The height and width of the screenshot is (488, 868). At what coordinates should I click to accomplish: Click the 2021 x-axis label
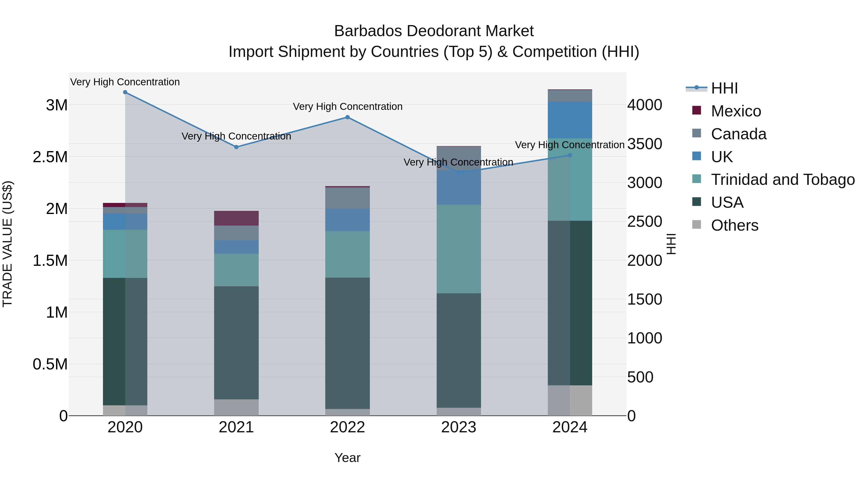pos(236,427)
